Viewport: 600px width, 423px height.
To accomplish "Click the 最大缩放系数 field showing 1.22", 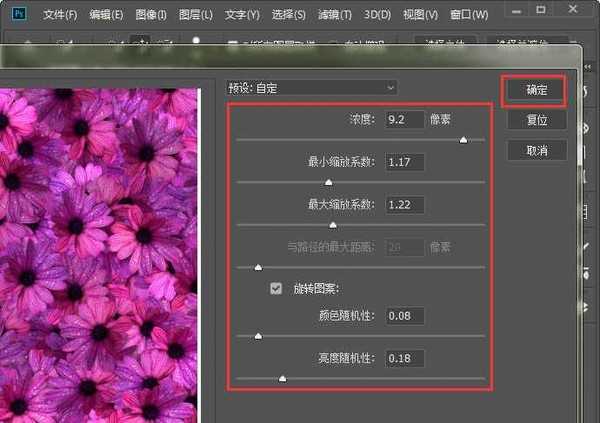I will click(x=403, y=204).
